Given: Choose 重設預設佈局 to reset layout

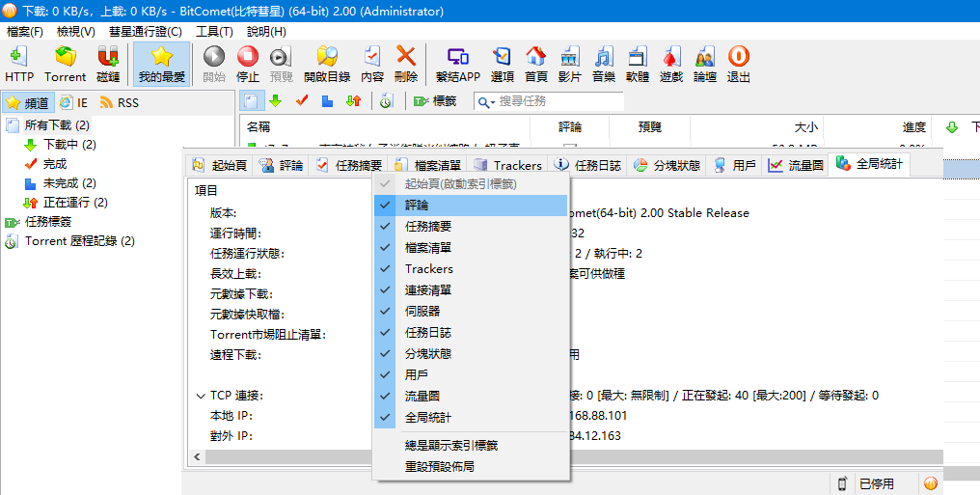Looking at the screenshot, I should [471, 467].
